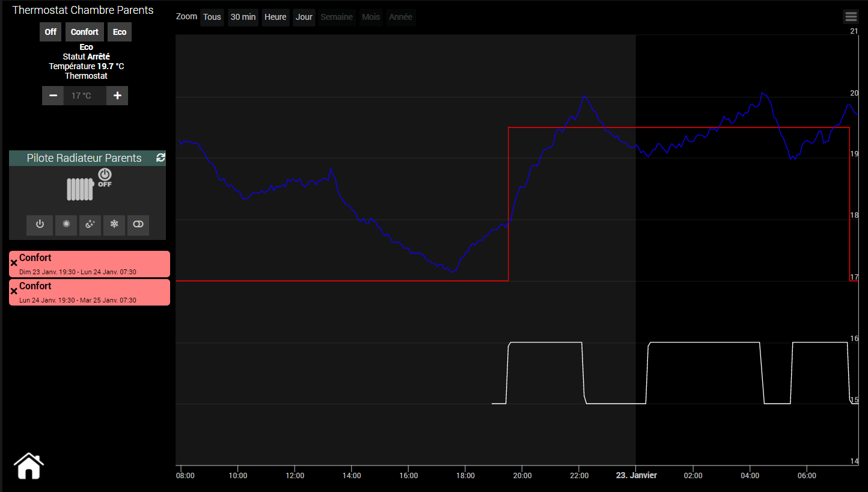The image size is (868, 492).
Task: Click the 04:00 time axis label
Action: pos(750,475)
